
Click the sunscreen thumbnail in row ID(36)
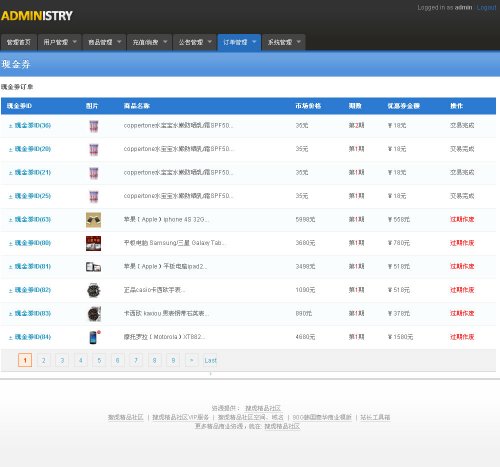pyautogui.click(x=94, y=126)
